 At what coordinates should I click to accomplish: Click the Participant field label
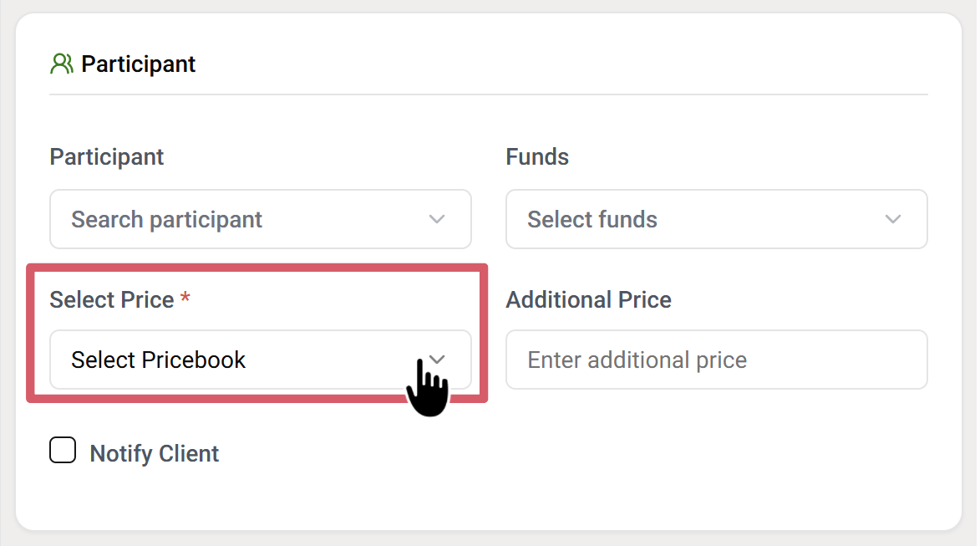pos(107,157)
